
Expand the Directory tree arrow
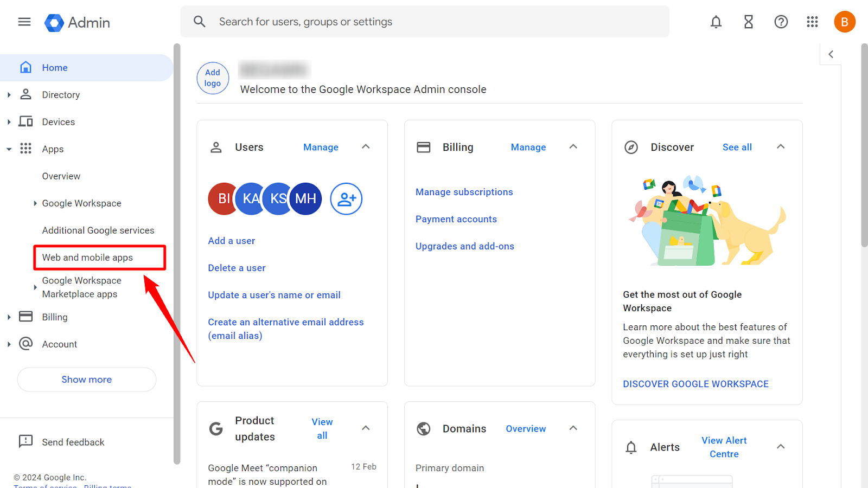[9, 95]
